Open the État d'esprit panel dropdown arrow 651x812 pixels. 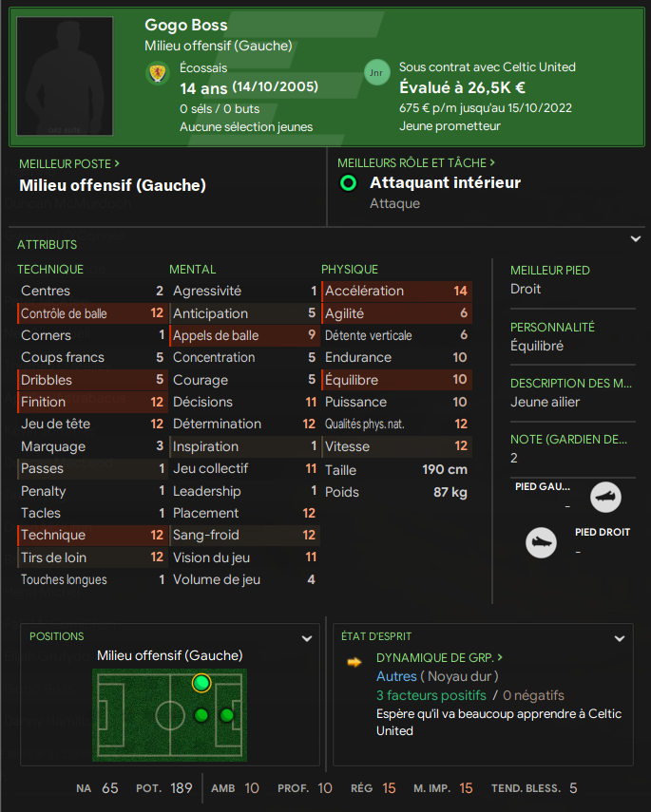click(621, 639)
